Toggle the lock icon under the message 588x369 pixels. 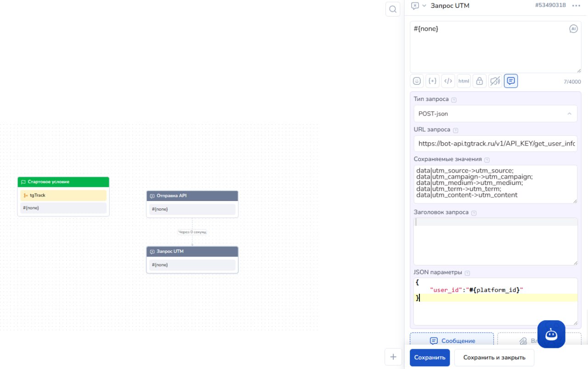tap(479, 81)
